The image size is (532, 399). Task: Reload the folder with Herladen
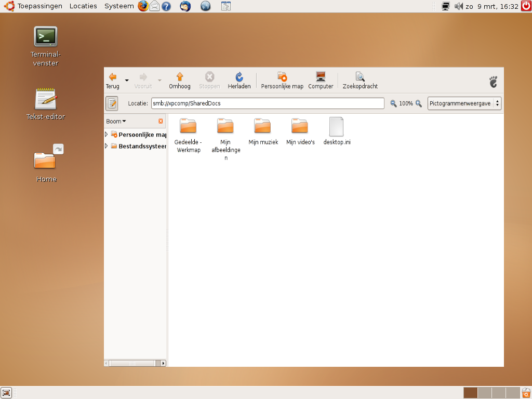[239, 77]
